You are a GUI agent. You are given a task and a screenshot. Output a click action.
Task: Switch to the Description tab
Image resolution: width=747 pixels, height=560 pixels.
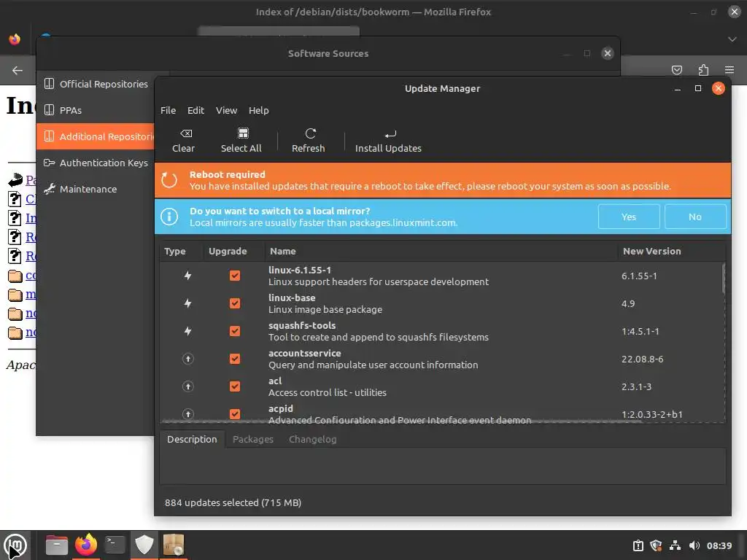[x=192, y=439]
